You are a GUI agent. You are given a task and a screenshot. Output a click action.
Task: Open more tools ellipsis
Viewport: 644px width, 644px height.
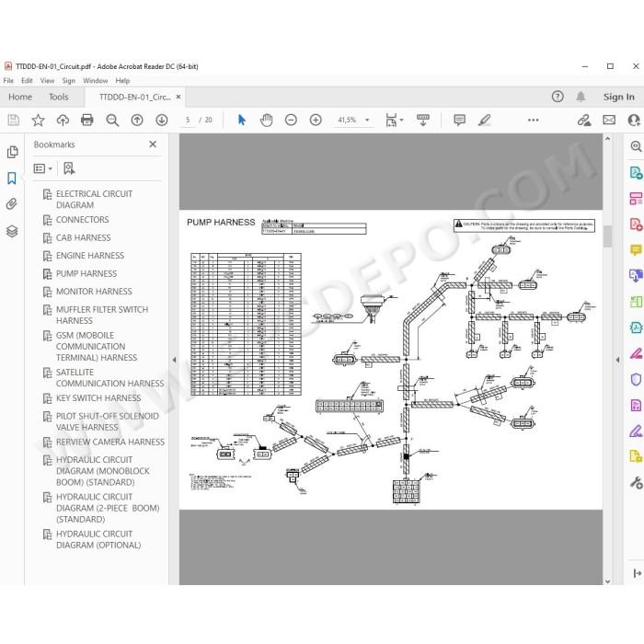coord(533,120)
